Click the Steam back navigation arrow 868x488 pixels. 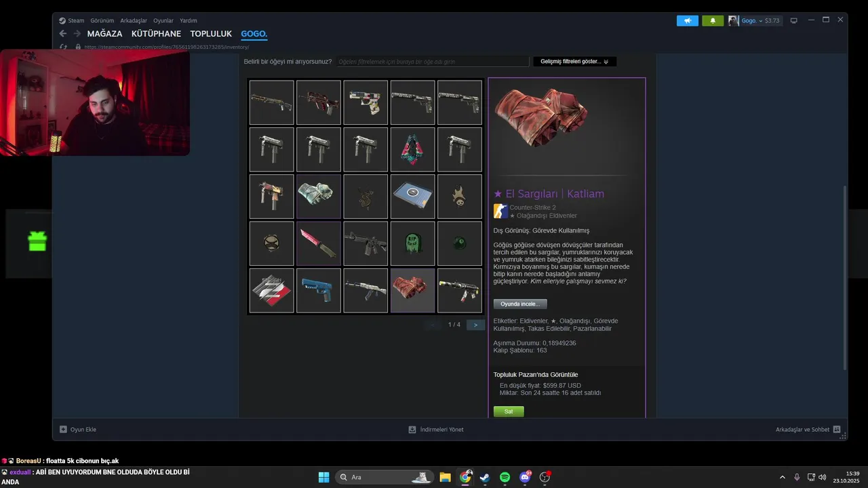coord(63,33)
